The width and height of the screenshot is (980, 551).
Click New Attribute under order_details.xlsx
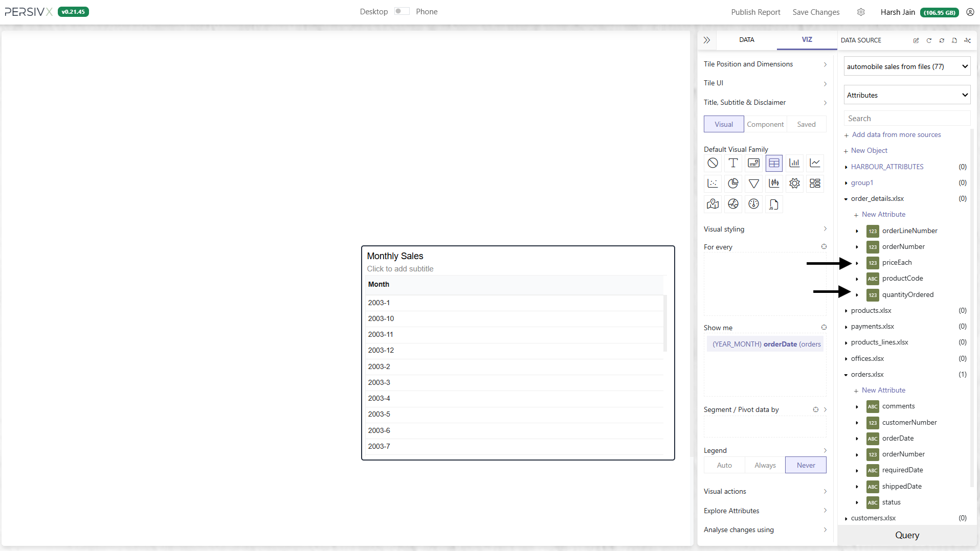point(883,214)
